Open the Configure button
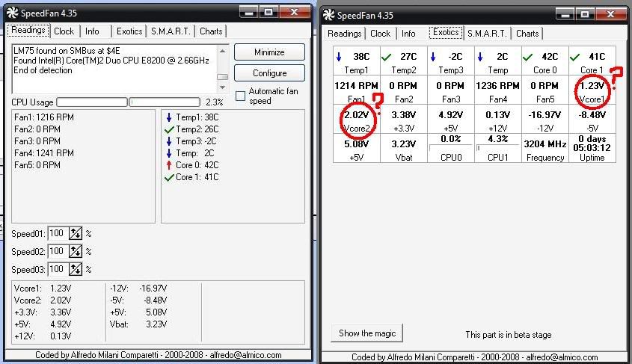Screen dimensions: 632x364 coord(269,73)
